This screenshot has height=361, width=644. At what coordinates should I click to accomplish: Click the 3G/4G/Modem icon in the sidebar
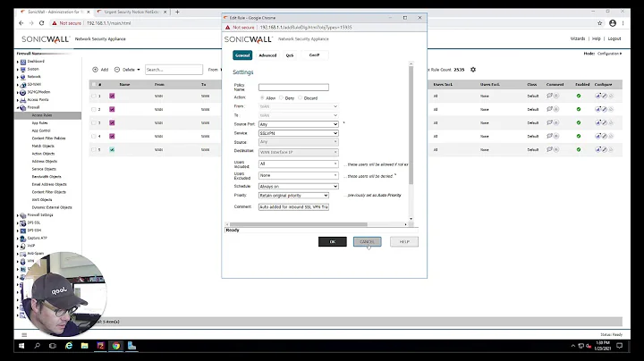[23, 92]
